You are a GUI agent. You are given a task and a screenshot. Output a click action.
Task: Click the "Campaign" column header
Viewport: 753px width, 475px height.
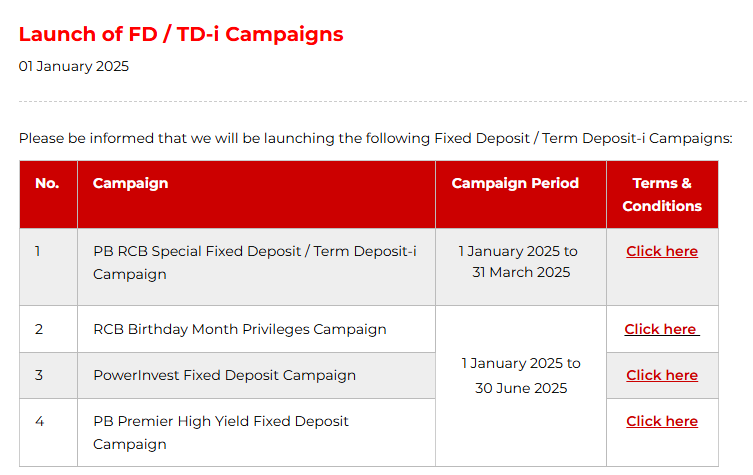click(130, 183)
